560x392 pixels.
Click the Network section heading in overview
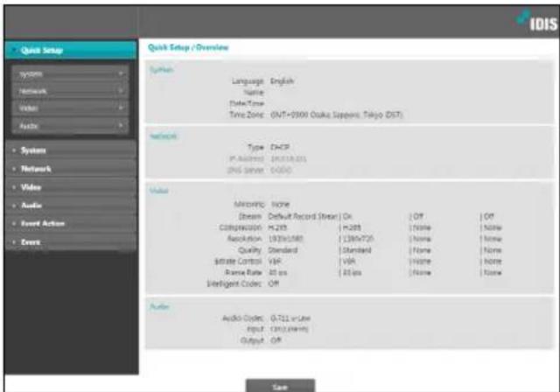pos(164,136)
